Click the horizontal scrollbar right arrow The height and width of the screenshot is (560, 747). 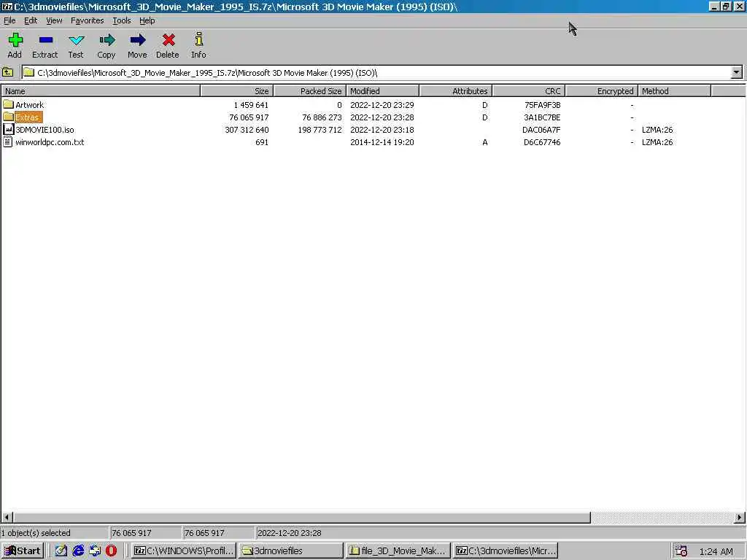click(740, 517)
